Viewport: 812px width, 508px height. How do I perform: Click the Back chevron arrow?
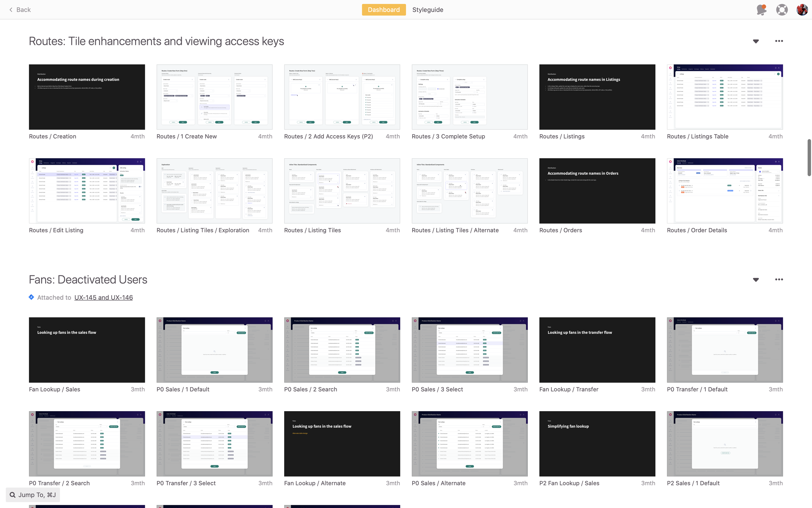pos(11,10)
